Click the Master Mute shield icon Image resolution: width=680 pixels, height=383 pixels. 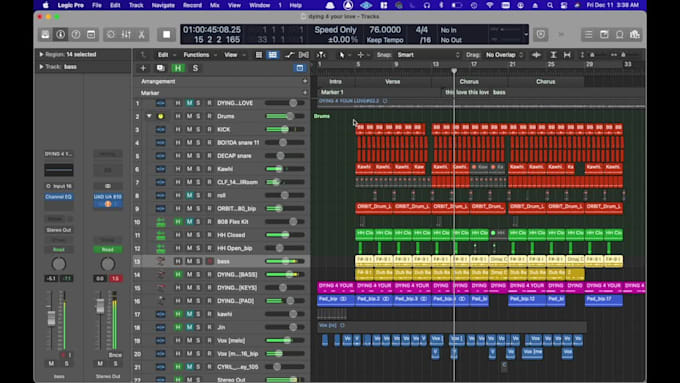pyautogui.click(x=541, y=35)
